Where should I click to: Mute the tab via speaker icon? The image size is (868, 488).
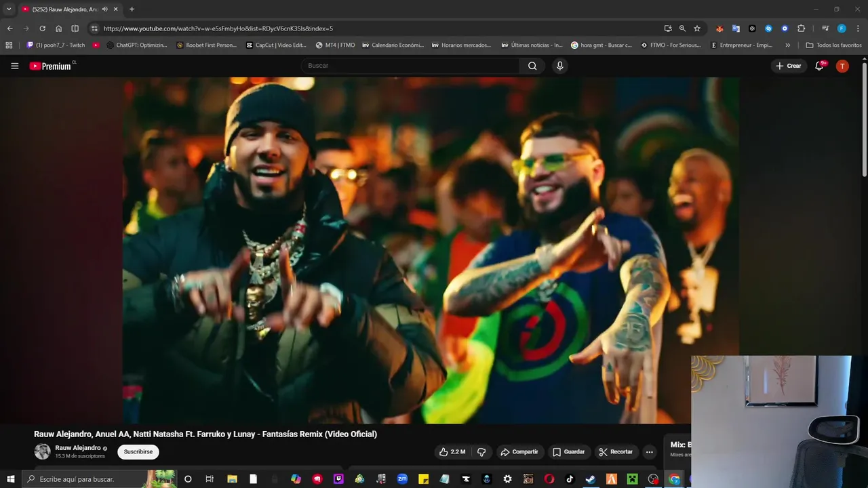click(105, 9)
